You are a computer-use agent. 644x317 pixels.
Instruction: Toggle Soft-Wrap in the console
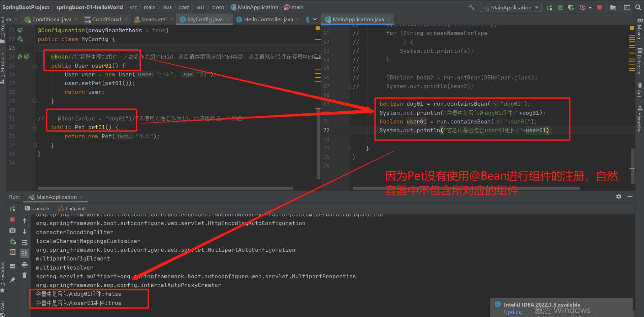(x=25, y=243)
